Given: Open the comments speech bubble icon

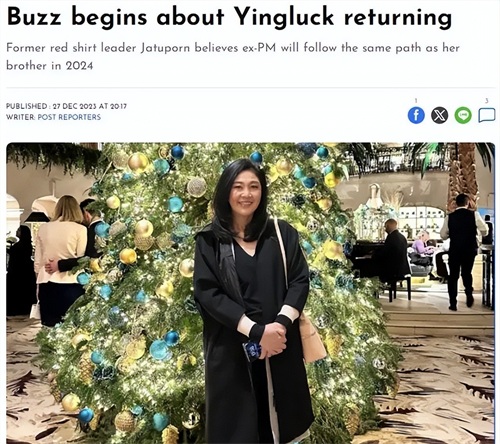Looking at the screenshot, I should [x=487, y=116].
